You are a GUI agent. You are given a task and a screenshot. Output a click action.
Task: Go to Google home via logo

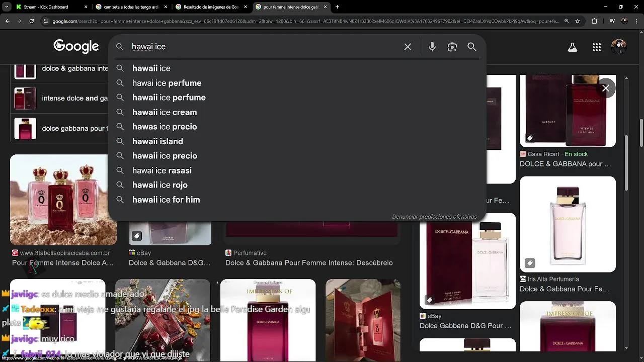[76, 47]
